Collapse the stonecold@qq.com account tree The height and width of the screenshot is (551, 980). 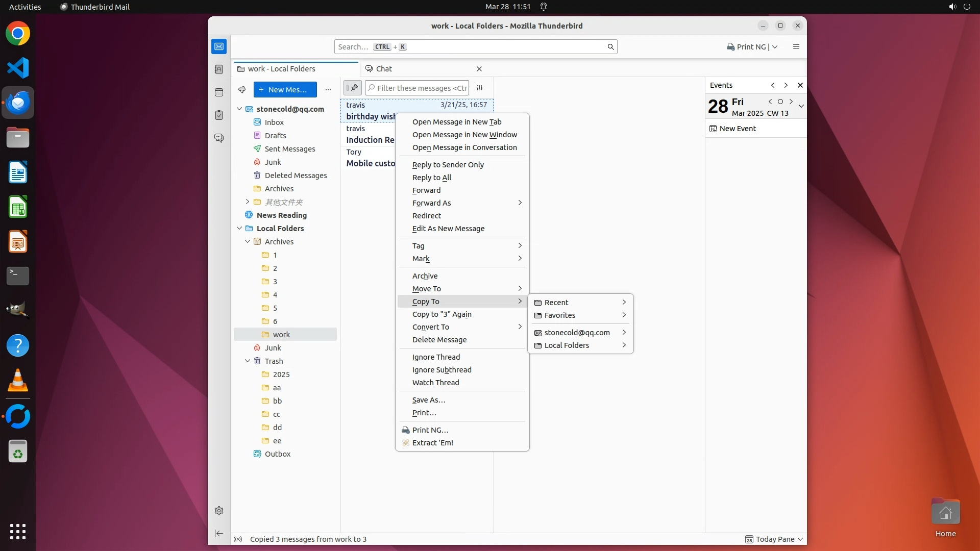point(239,109)
